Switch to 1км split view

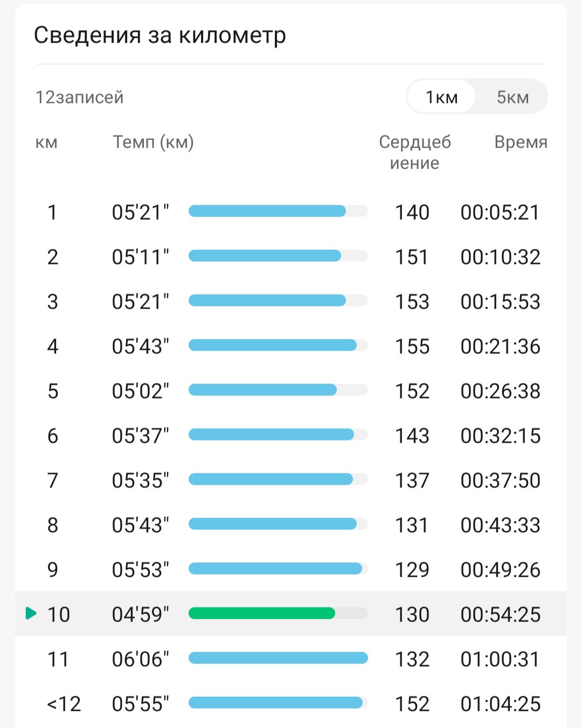tap(441, 97)
